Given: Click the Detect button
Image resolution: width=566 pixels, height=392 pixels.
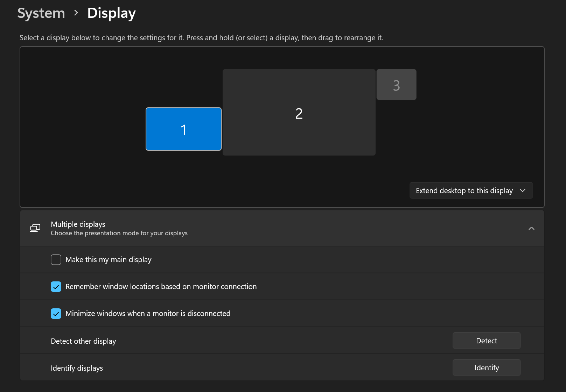Looking at the screenshot, I should point(487,341).
